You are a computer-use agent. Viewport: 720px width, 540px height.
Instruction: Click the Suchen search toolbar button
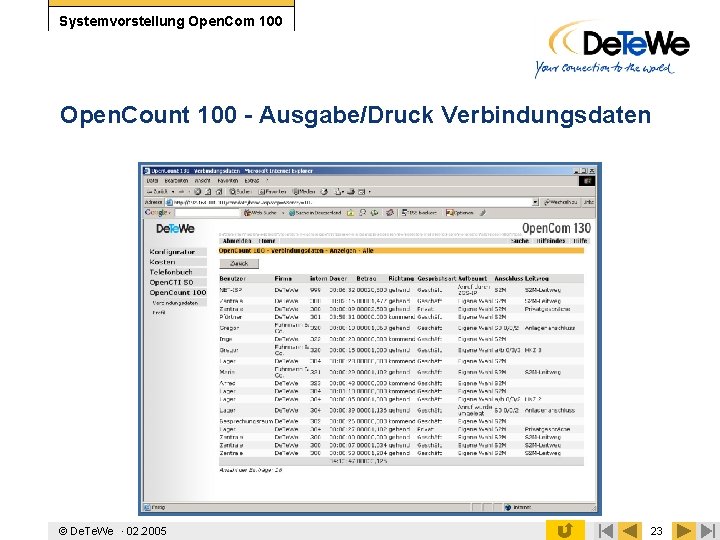click(x=240, y=191)
